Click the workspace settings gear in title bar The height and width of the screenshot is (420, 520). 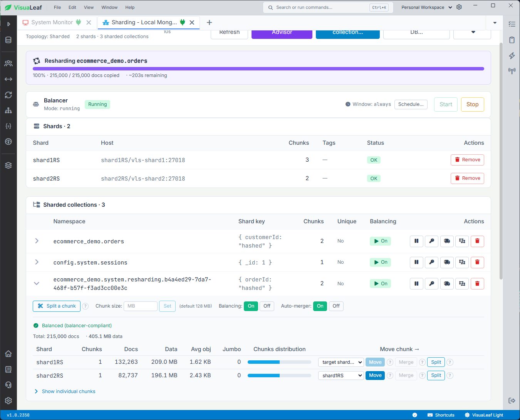[459, 7]
